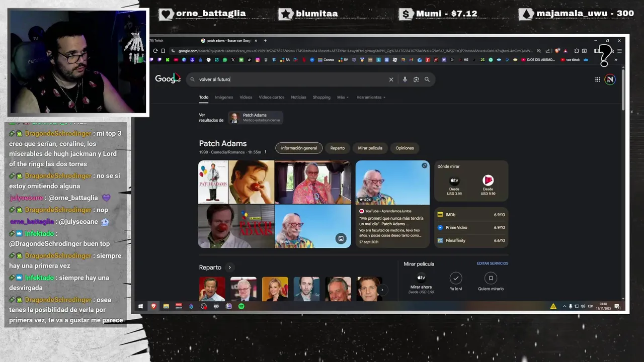This screenshot has height=362, width=644.
Task: Show more cast with the next arrow
Action: point(382,290)
